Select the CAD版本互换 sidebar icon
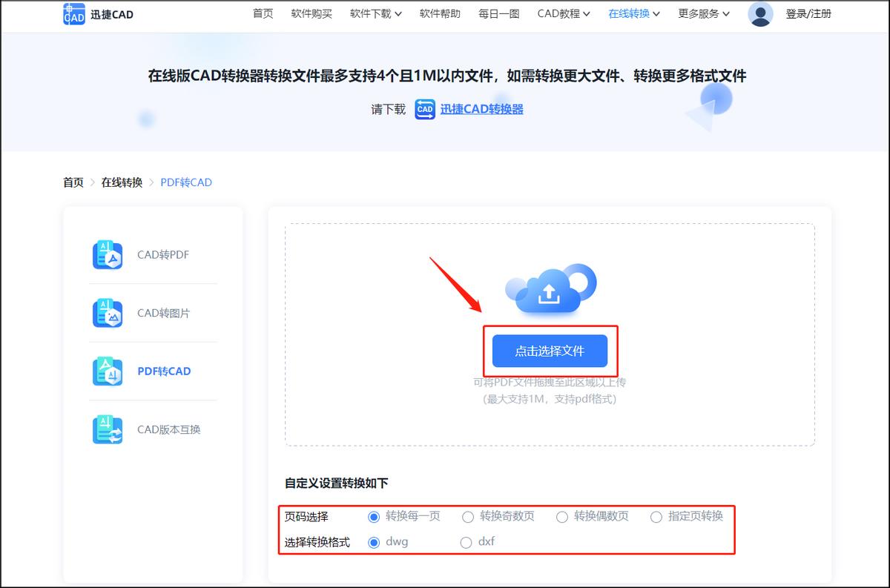 (108, 430)
